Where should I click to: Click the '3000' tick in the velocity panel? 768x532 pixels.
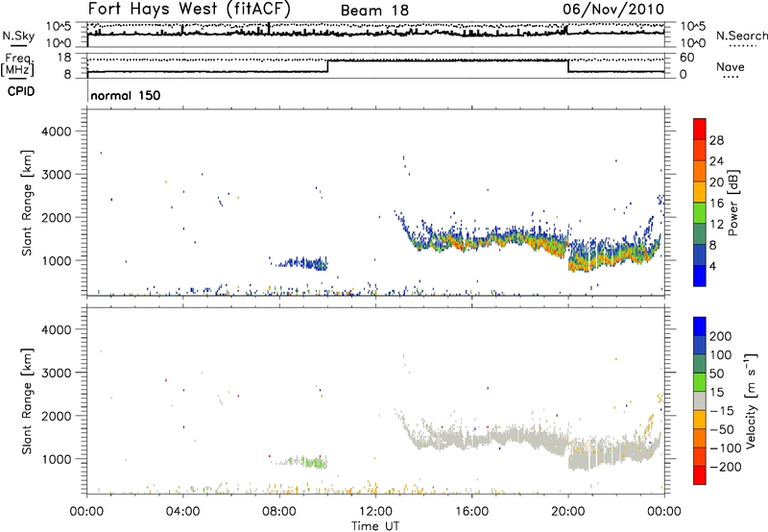[x=56, y=373]
